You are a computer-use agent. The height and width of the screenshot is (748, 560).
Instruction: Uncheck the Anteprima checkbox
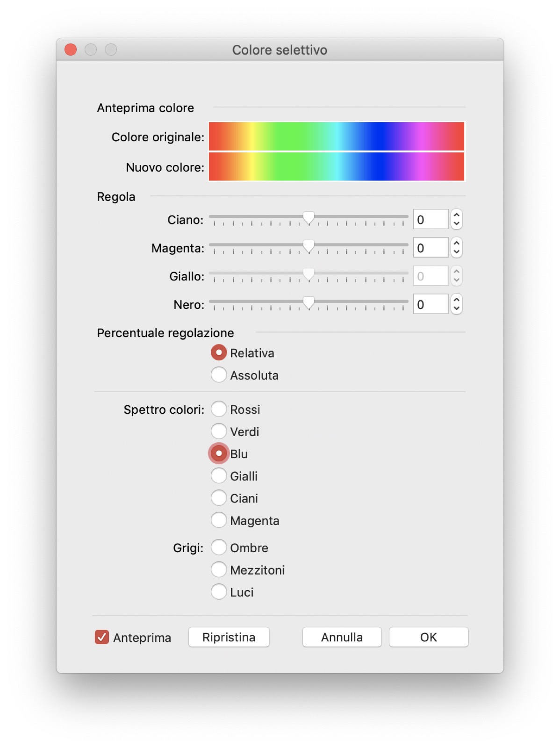point(102,637)
